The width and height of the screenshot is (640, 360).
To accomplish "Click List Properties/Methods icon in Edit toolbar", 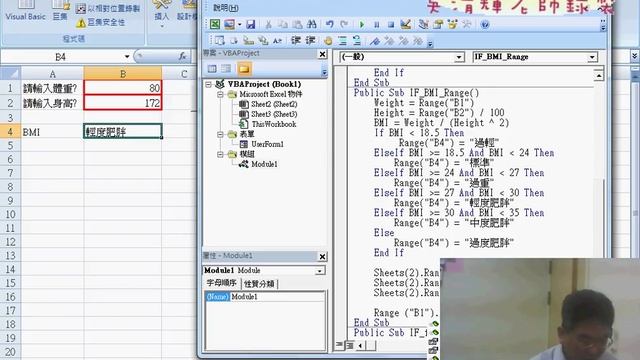I will pos(220,40).
